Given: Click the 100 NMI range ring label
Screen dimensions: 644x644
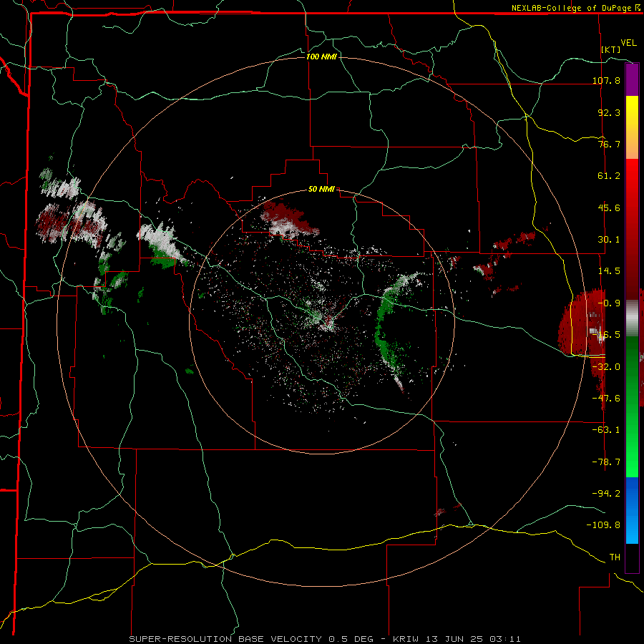Looking at the screenshot, I should click(x=321, y=57).
